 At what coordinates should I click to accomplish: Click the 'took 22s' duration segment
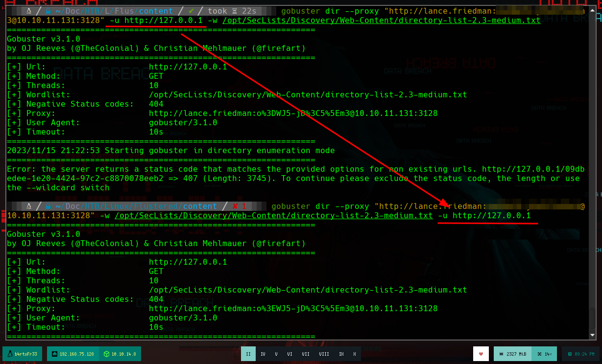(x=232, y=11)
